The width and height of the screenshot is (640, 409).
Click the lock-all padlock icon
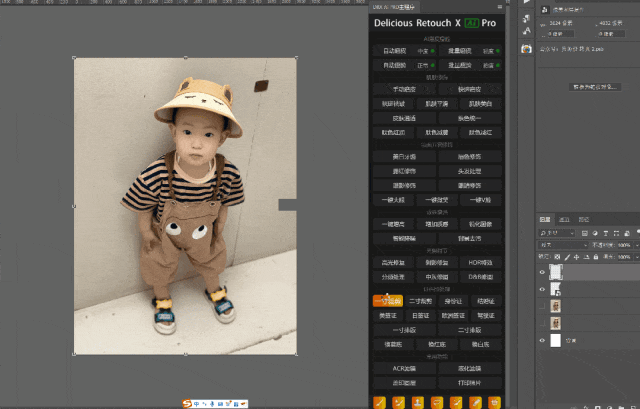[596, 257]
